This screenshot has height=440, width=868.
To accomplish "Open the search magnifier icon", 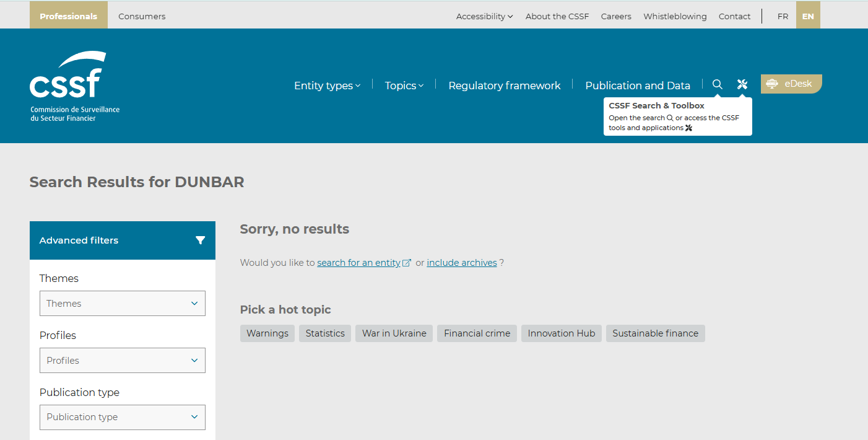I will click(718, 85).
